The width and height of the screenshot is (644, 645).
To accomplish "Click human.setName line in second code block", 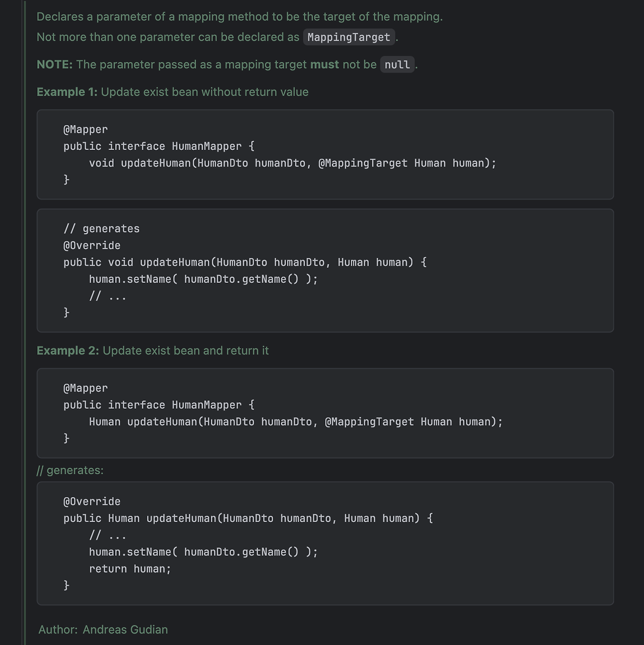I will click(x=203, y=279).
